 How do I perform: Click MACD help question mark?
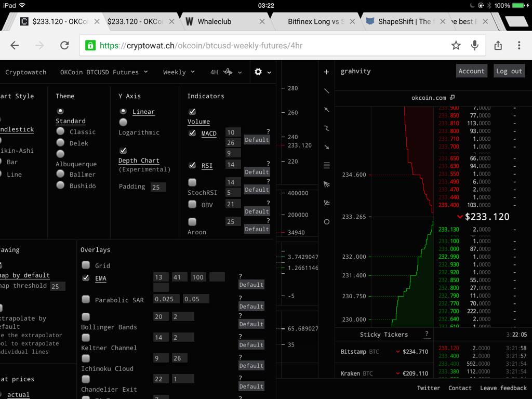click(x=268, y=131)
